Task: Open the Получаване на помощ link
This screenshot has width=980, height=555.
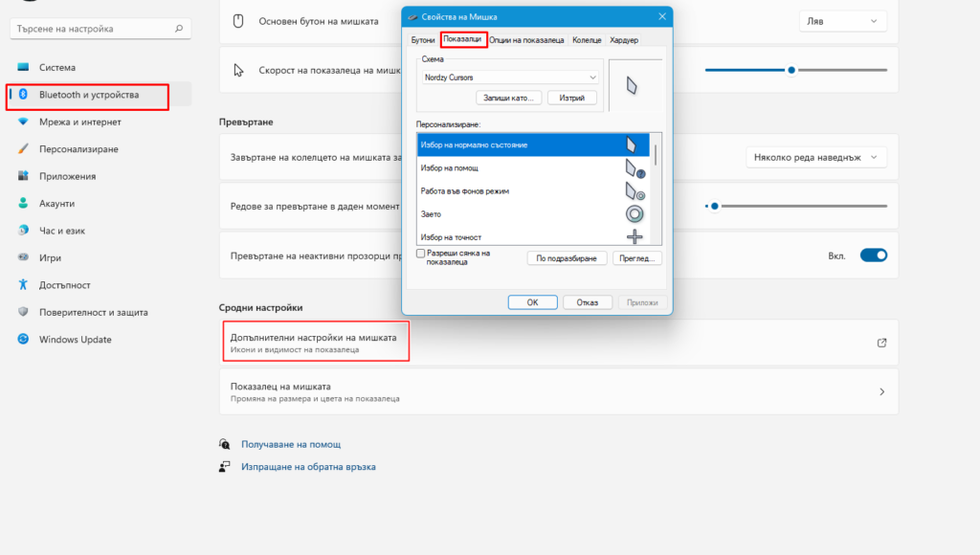Action: coord(291,444)
